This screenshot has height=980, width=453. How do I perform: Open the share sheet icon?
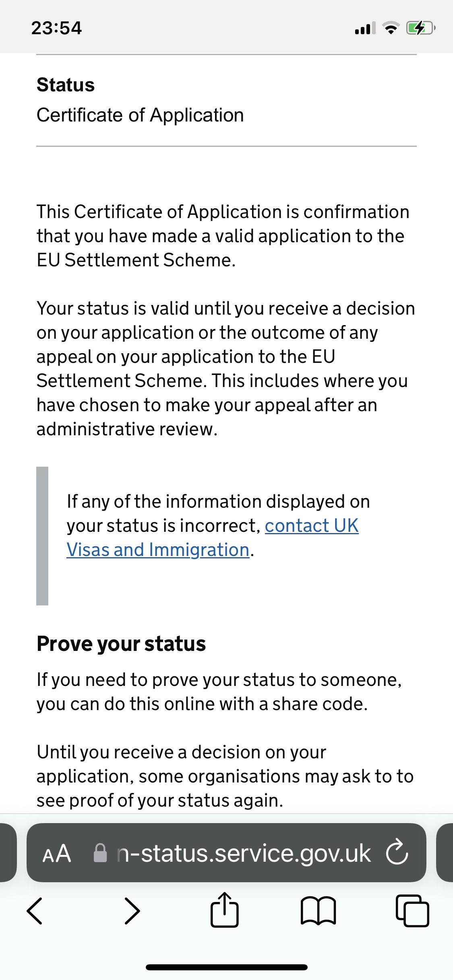pyautogui.click(x=225, y=909)
